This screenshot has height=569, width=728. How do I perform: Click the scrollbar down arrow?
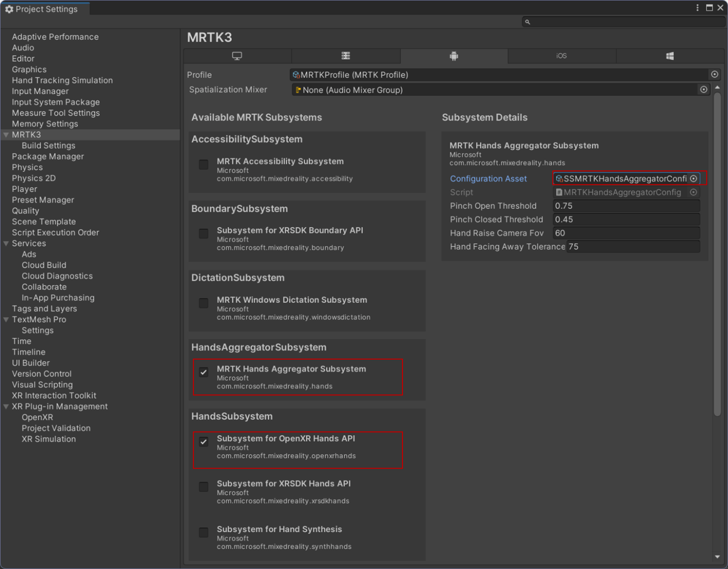click(x=717, y=557)
